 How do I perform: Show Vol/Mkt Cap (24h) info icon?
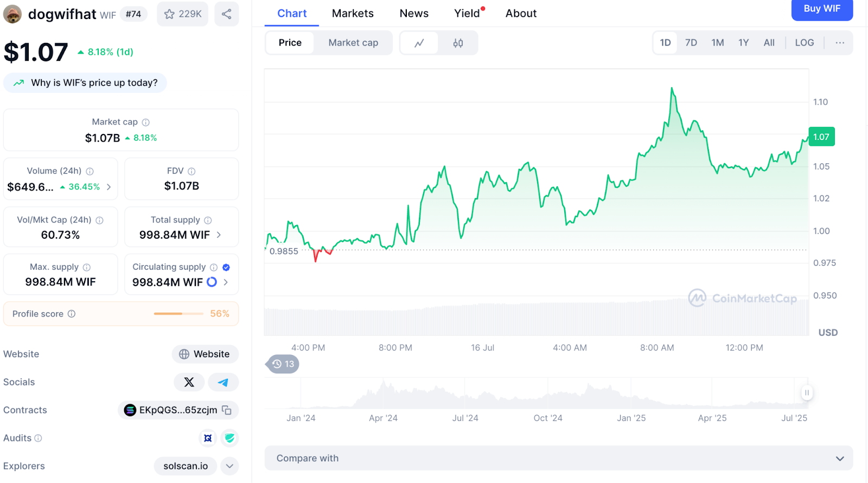(x=100, y=220)
